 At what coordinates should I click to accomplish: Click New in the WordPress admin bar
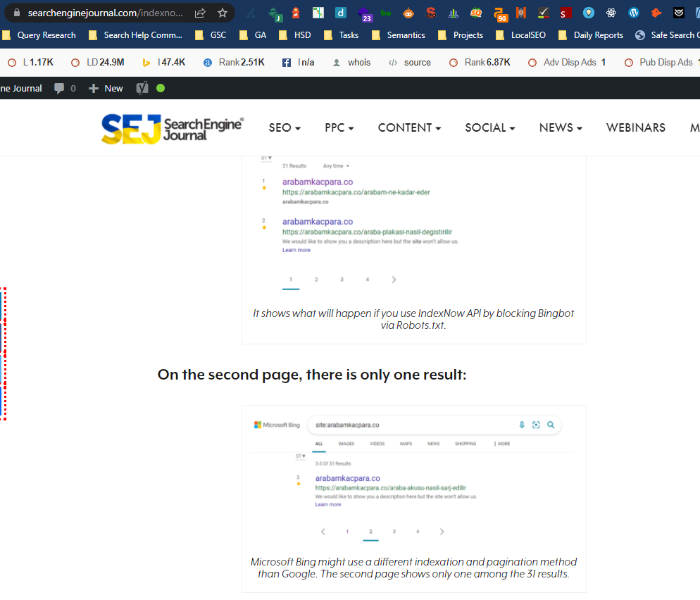106,89
